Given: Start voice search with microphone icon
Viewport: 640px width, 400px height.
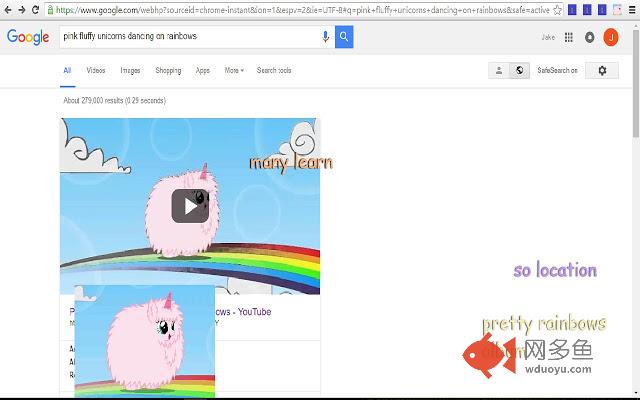Looking at the screenshot, I should pos(325,37).
